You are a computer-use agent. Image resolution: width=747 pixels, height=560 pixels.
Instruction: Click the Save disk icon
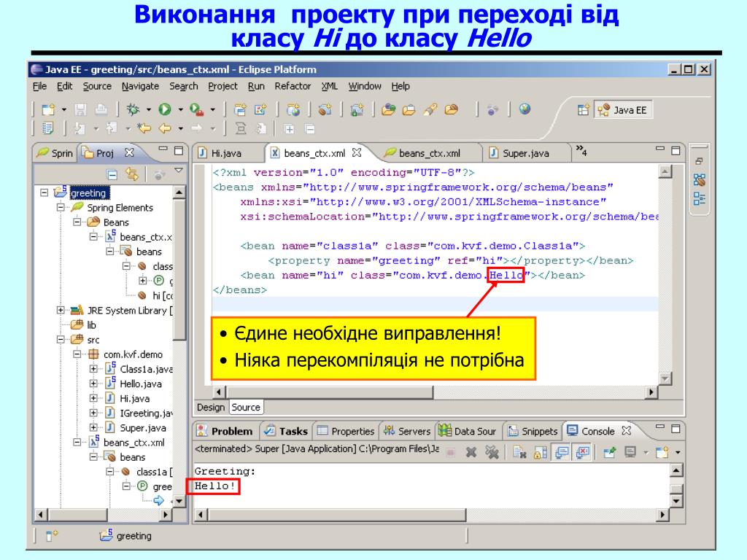[x=80, y=109]
